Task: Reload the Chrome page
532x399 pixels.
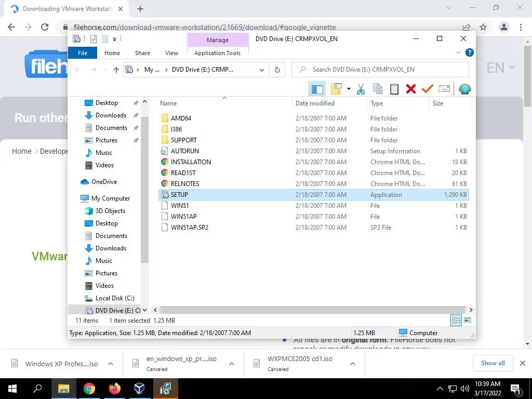Action: (45, 27)
